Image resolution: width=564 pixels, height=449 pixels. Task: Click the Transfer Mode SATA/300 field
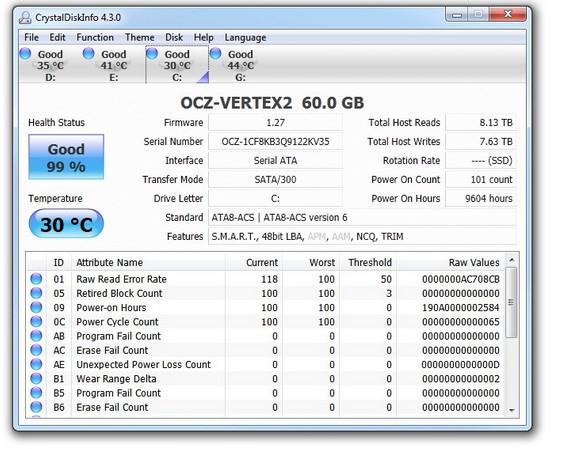(x=276, y=180)
